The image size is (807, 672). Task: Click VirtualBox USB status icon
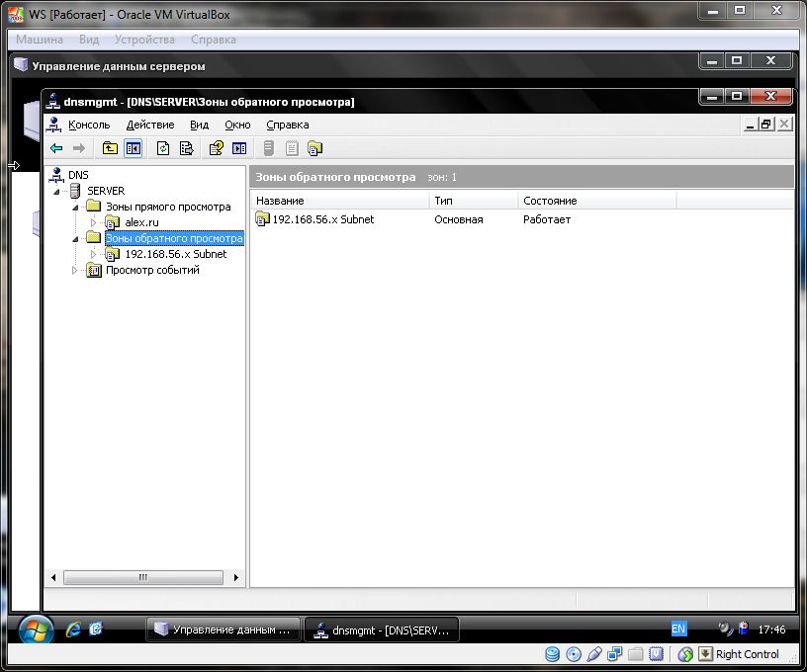594,654
